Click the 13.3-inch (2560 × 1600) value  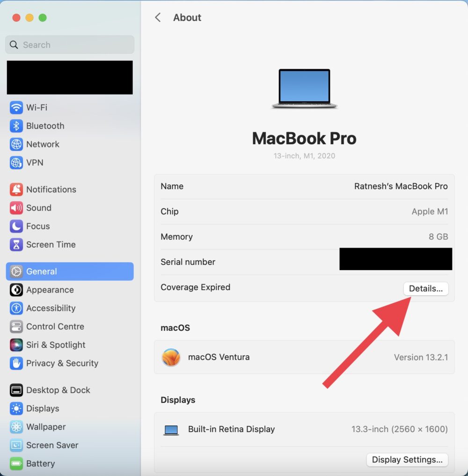tap(399, 429)
